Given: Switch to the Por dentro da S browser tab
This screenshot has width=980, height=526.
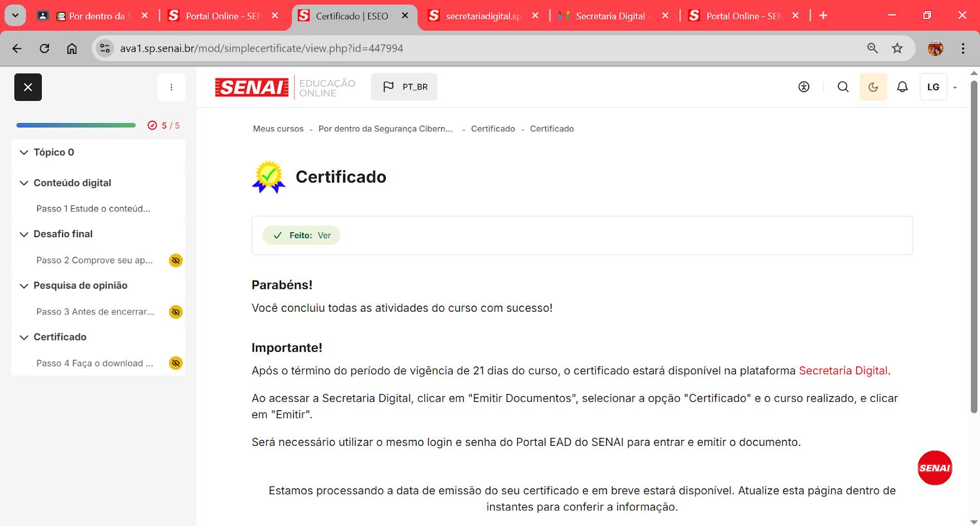Looking at the screenshot, I should [x=96, y=16].
